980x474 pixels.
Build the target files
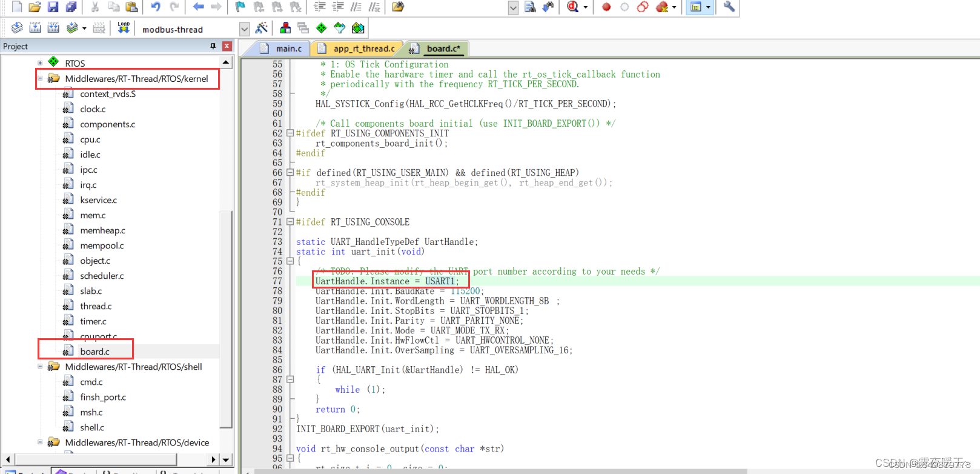point(35,28)
